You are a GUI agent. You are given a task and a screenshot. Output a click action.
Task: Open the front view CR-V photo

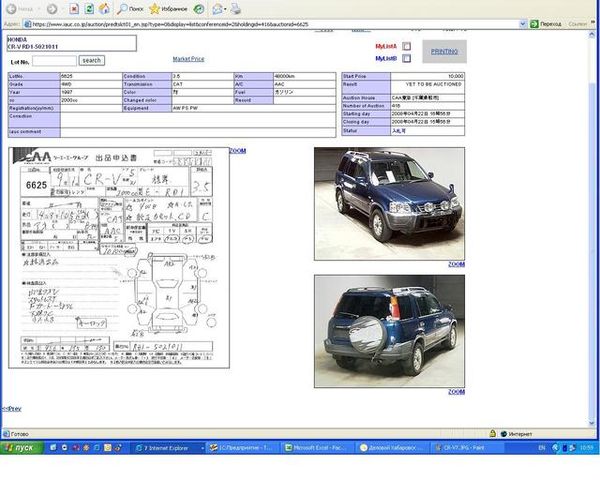(390, 204)
